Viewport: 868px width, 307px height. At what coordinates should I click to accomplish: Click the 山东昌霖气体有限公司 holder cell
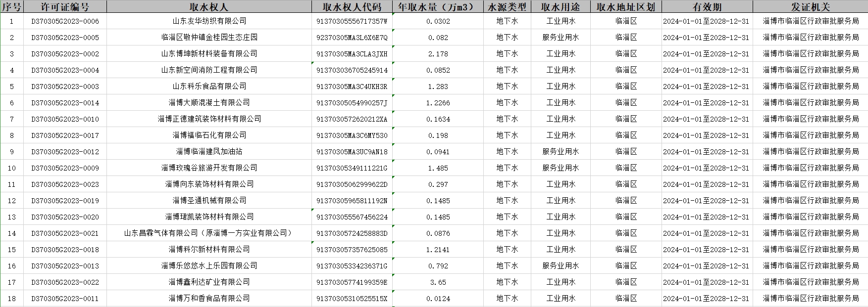(209, 233)
